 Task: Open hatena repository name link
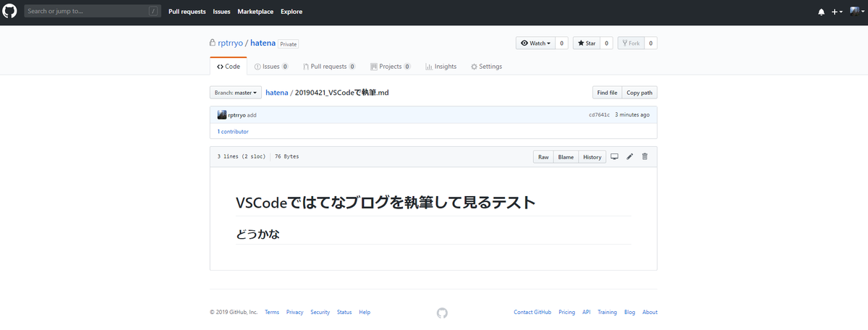[x=263, y=43]
